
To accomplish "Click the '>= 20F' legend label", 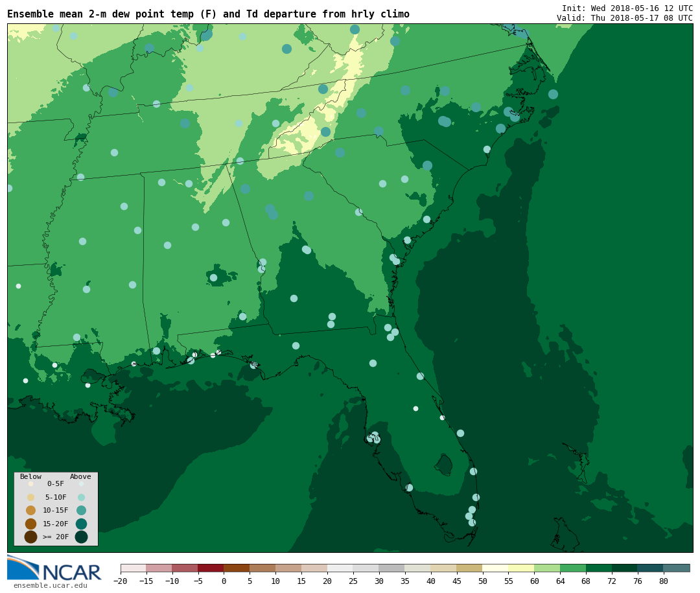I will pos(56,537).
